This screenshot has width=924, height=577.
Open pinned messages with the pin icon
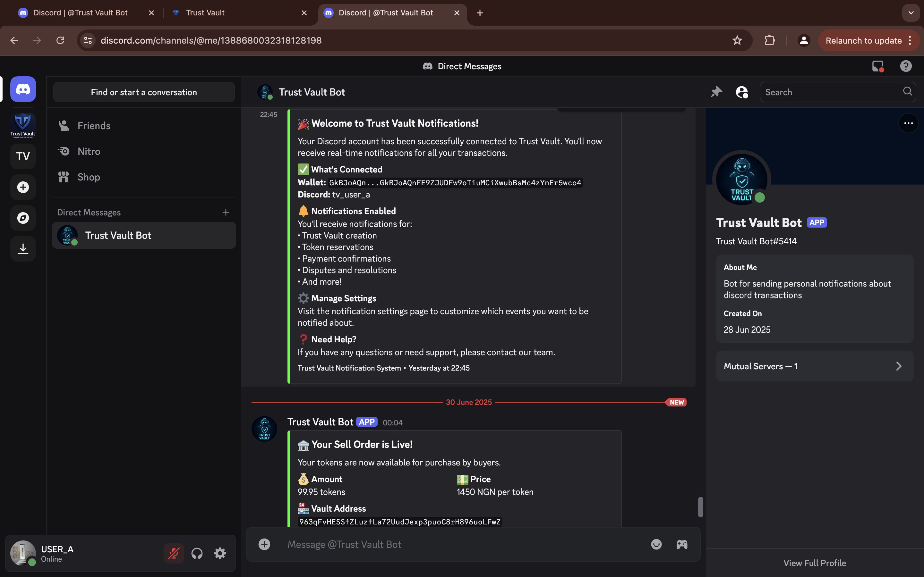(x=716, y=92)
